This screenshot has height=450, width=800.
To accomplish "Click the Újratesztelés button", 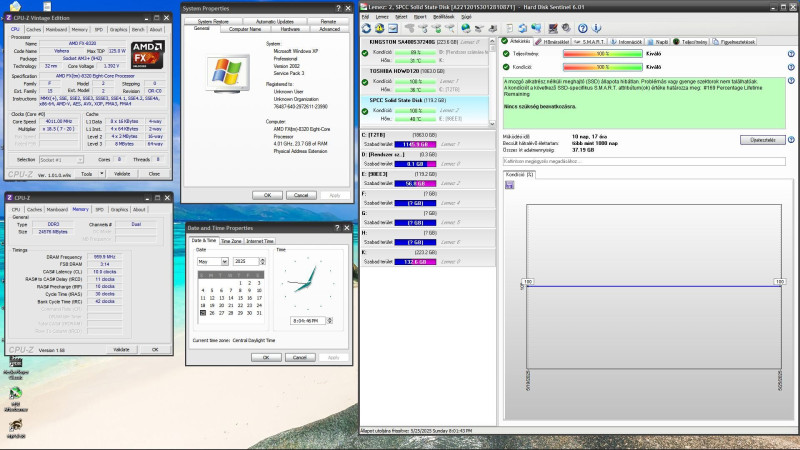I will (763, 140).
